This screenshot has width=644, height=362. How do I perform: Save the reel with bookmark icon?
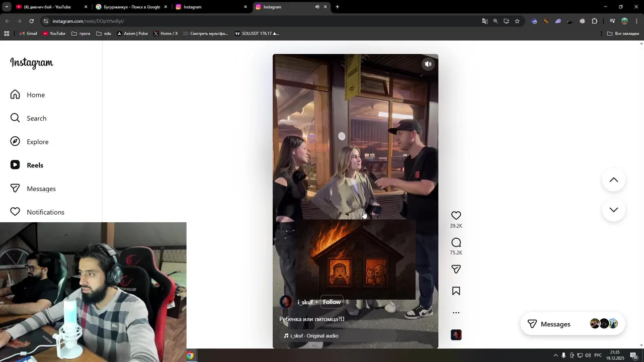tap(456, 291)
